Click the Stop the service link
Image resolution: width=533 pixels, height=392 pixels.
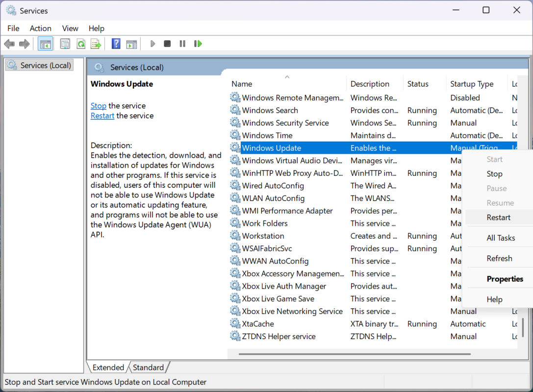point(98,106)
